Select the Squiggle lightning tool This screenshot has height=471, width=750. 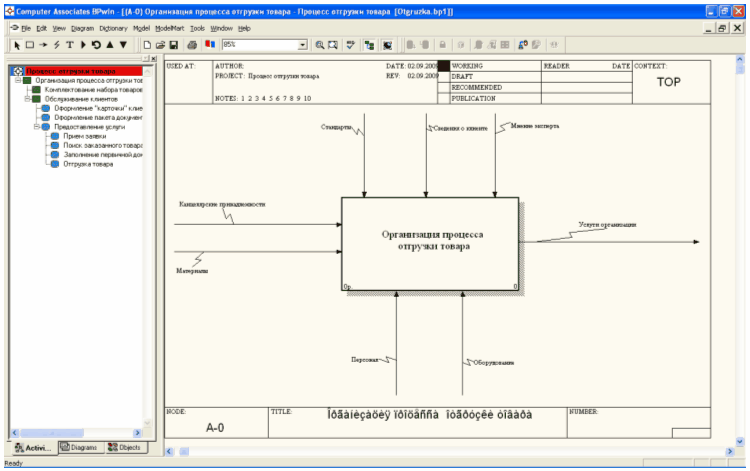56,45
